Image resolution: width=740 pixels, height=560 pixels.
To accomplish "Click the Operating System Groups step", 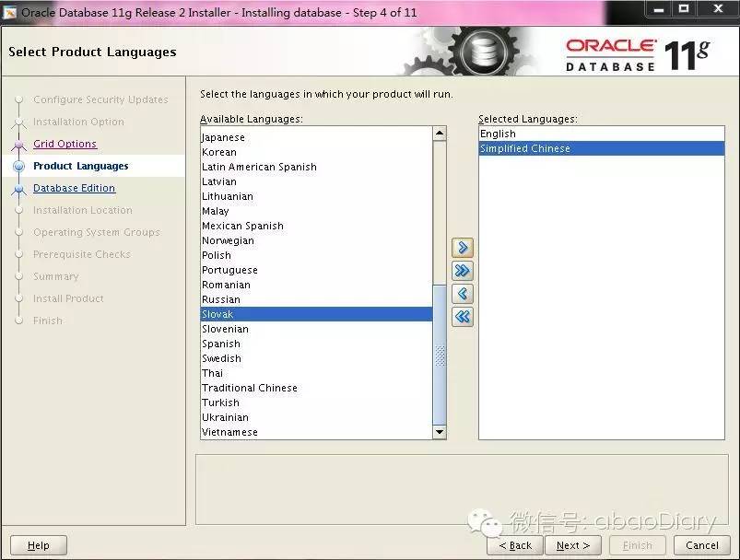I will pos(96,233).
